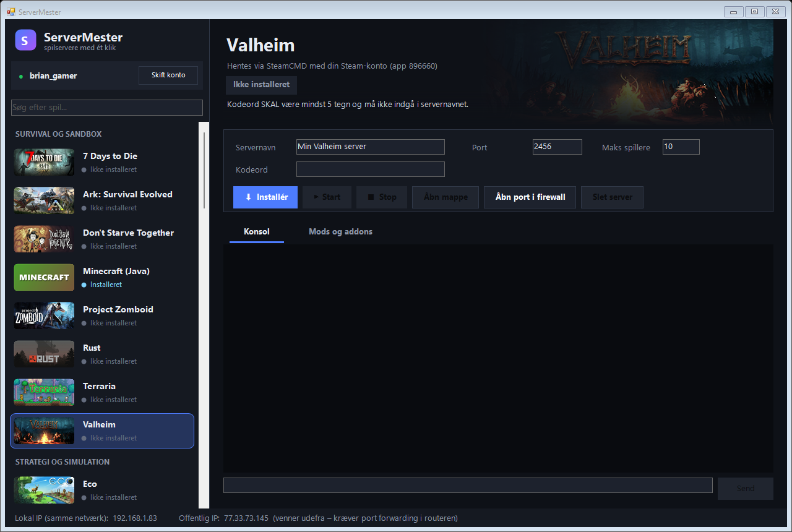Click the Stop server button
Viewport: 792px width, 532px height.
382,197
